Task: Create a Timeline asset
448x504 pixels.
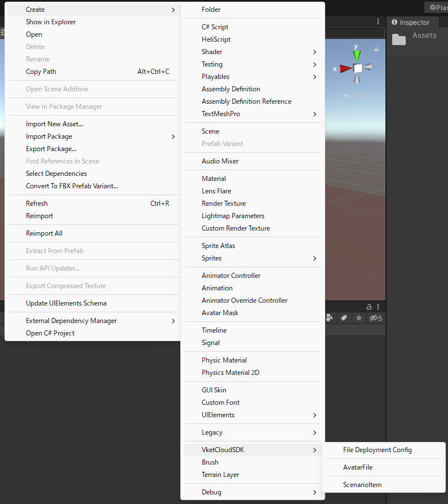Action: click(252, 330)
